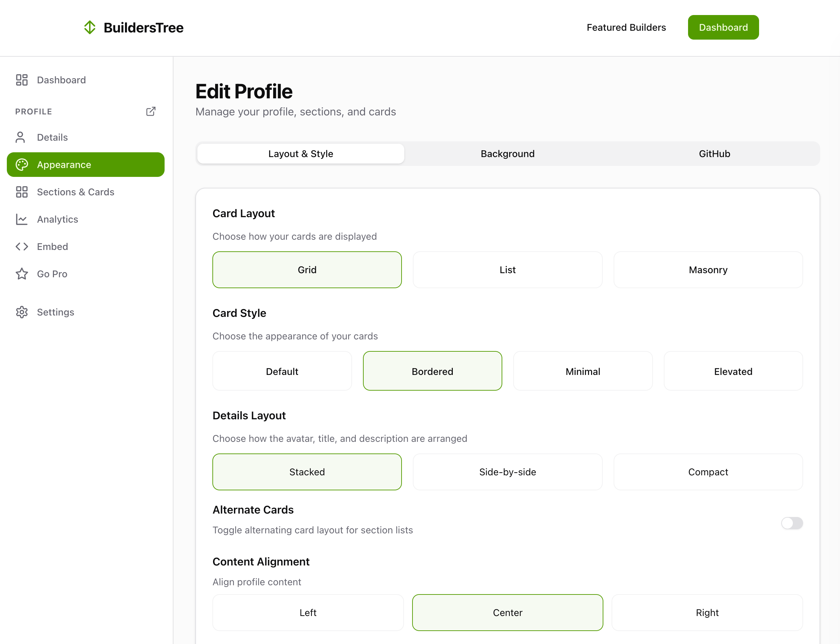Click the Go Pro star icon
Viewport: 840px width, 644px height.
coord(22,274)
